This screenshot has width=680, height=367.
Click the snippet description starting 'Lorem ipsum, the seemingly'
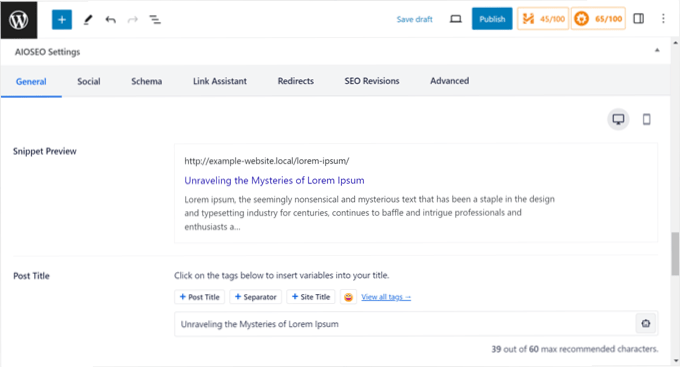pos(369,213)
